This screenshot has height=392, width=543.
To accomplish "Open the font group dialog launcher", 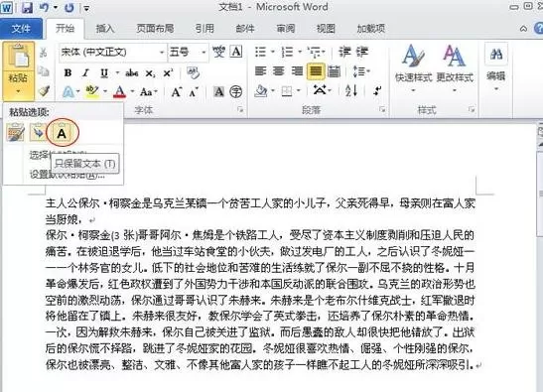I will click(240, 110).
